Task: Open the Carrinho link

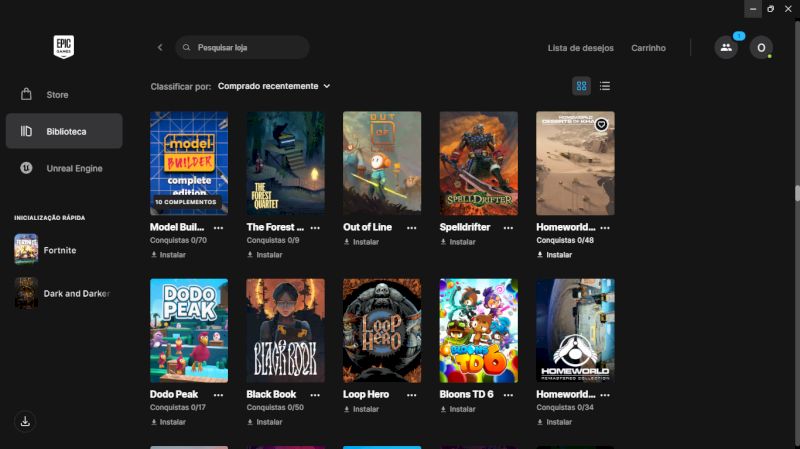Action: [x=648, y=48]
